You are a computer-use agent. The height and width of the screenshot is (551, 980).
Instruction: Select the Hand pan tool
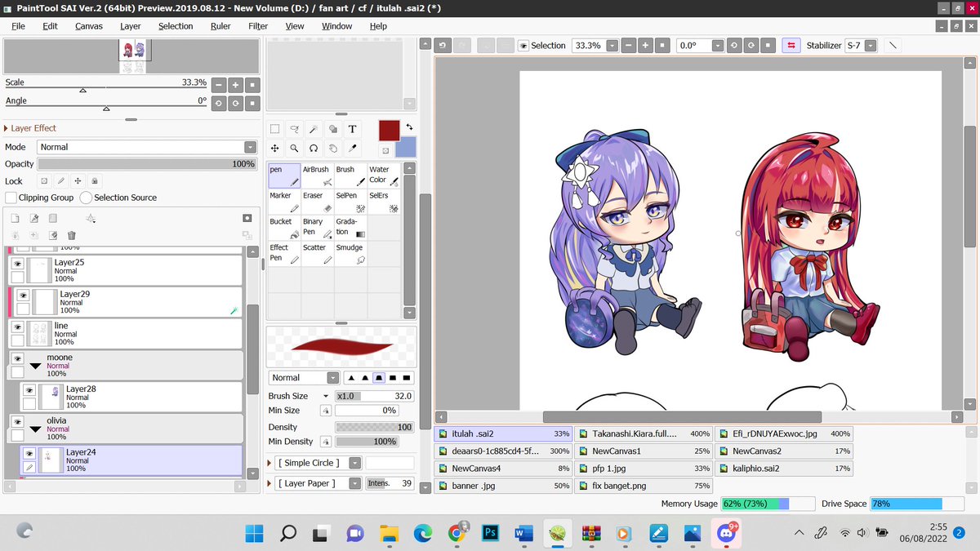(x=333, y=149)
